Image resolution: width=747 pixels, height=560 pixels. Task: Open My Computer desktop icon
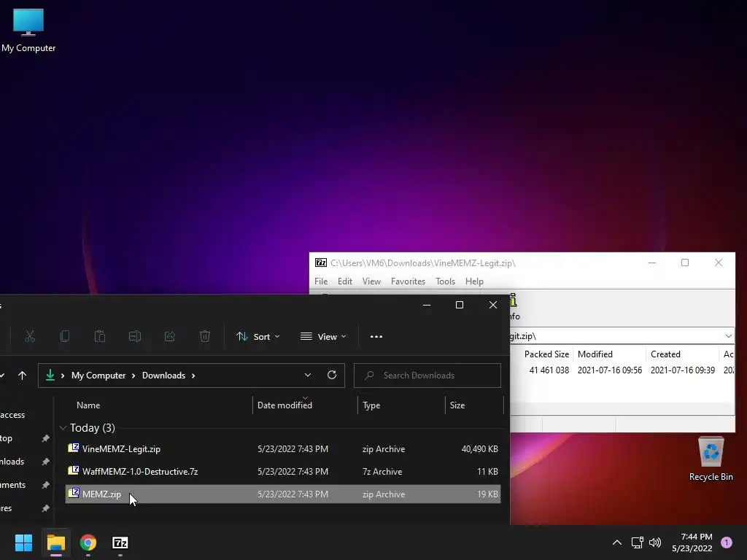(x=28, y=29)
